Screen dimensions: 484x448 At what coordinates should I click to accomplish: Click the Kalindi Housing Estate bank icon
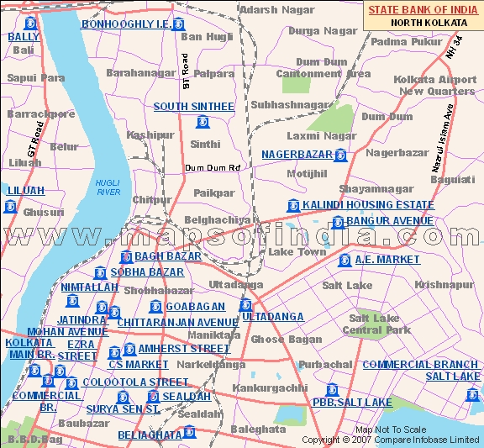pyautogui.click(x=293, y=205)
